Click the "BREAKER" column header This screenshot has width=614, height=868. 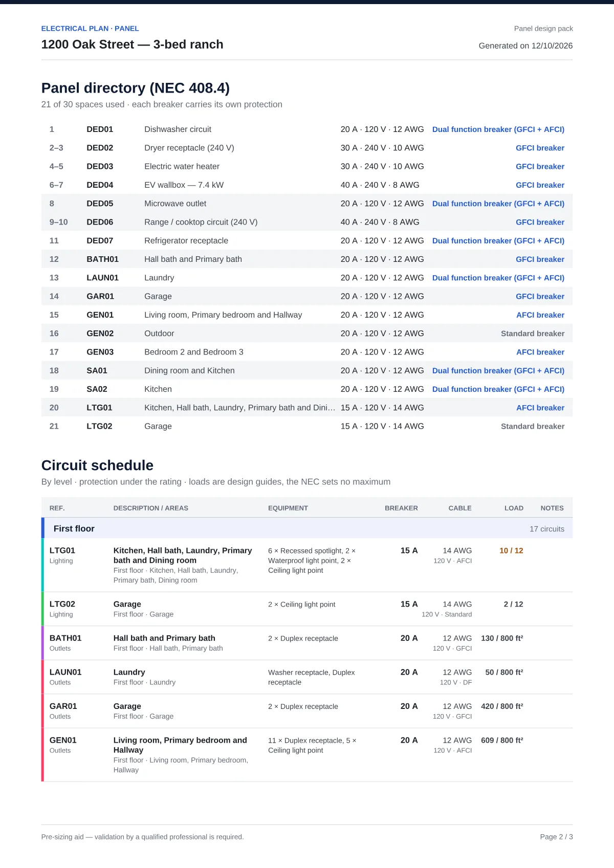tap(401, 508)
